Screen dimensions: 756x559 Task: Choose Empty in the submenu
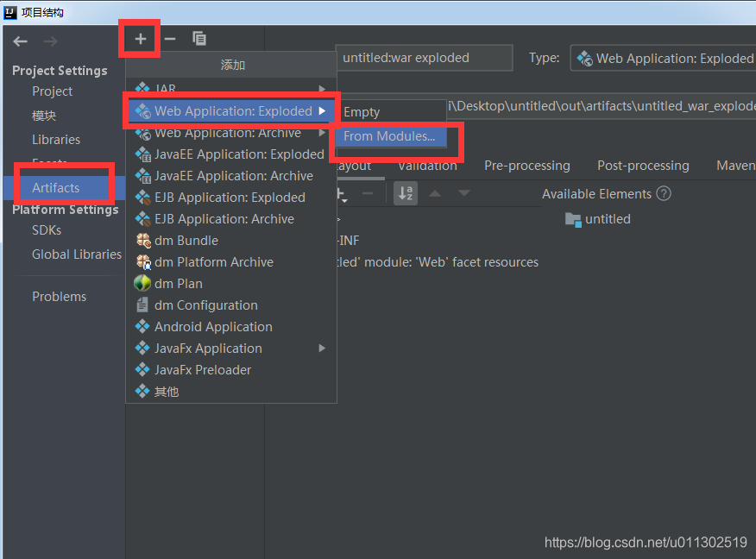tap(391, 112)
